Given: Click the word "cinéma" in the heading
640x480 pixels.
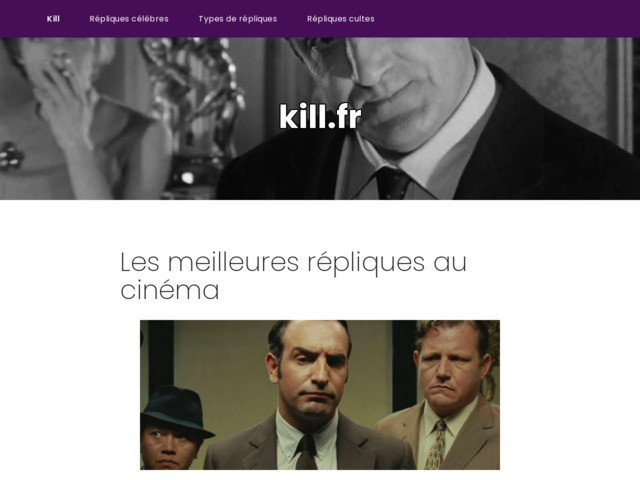Looking at the screenshot, I should [170, 290].
